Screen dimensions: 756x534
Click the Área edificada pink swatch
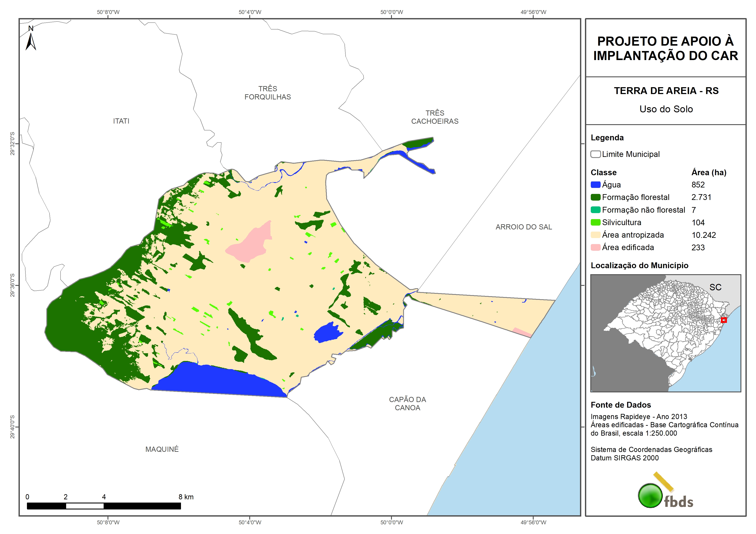click(595, 248)
